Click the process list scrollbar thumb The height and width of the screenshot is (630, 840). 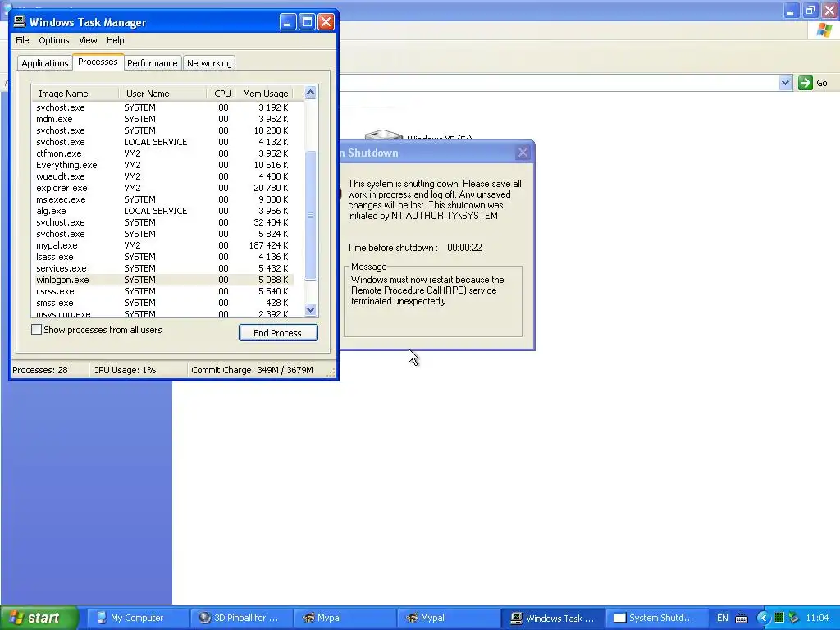310,216
